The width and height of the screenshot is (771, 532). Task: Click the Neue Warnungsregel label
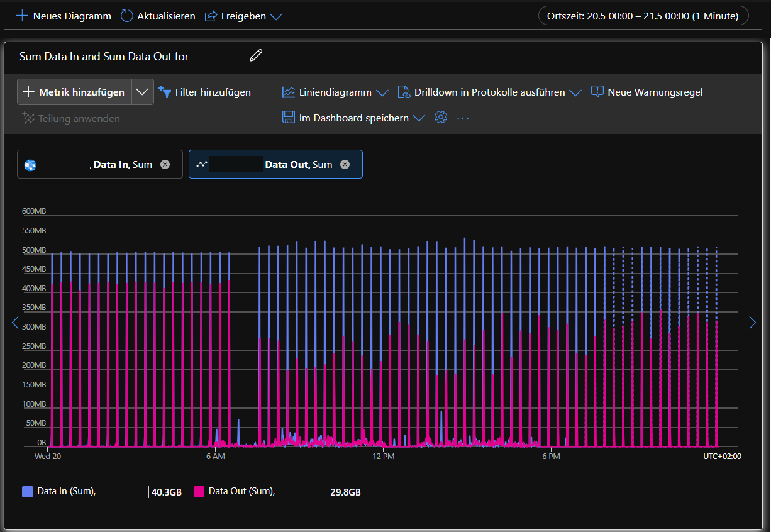(x=655, y=92)
